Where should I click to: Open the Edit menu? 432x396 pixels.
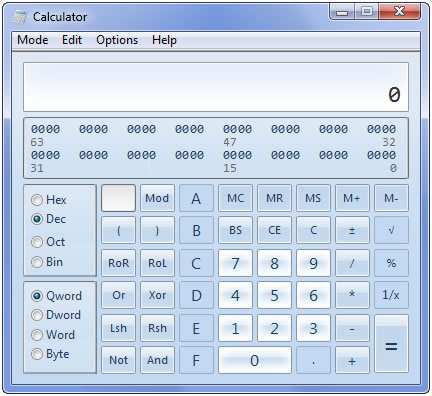click(72, 40)
